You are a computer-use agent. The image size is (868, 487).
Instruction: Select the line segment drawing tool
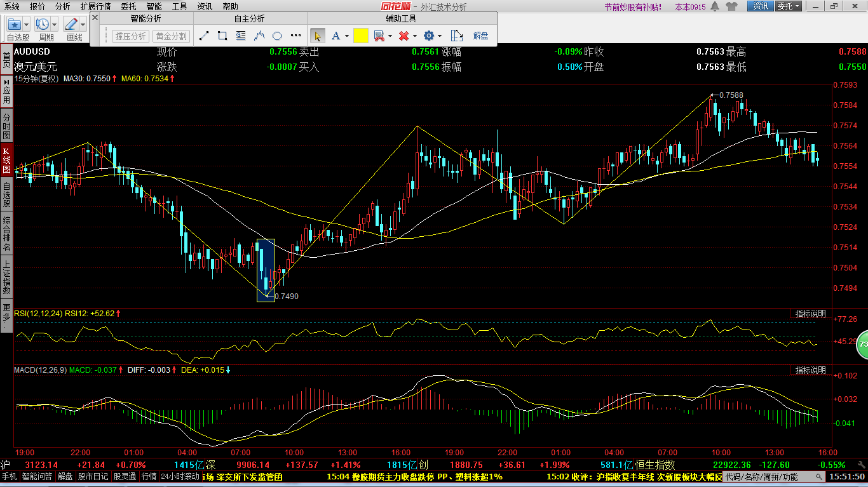(204, 36)
